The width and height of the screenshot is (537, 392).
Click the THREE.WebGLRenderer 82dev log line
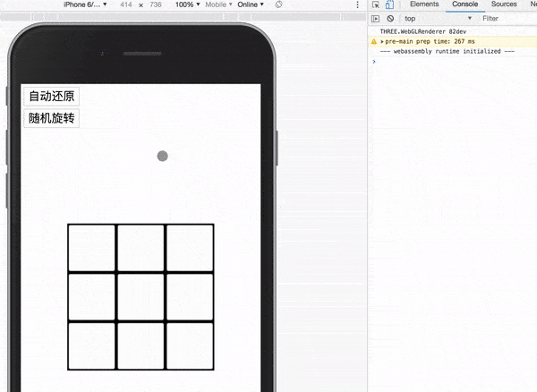pyautogui.click(x=423, y=31)
